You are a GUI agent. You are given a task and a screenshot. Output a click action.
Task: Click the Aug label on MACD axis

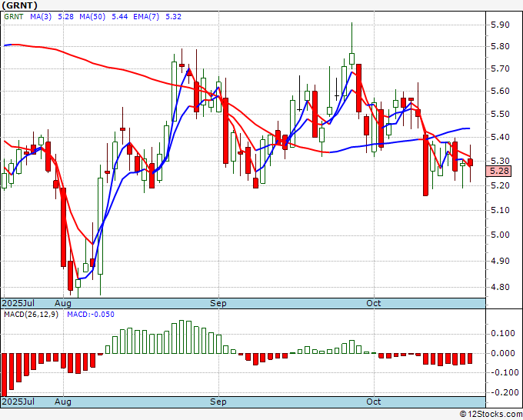(63, 402)
